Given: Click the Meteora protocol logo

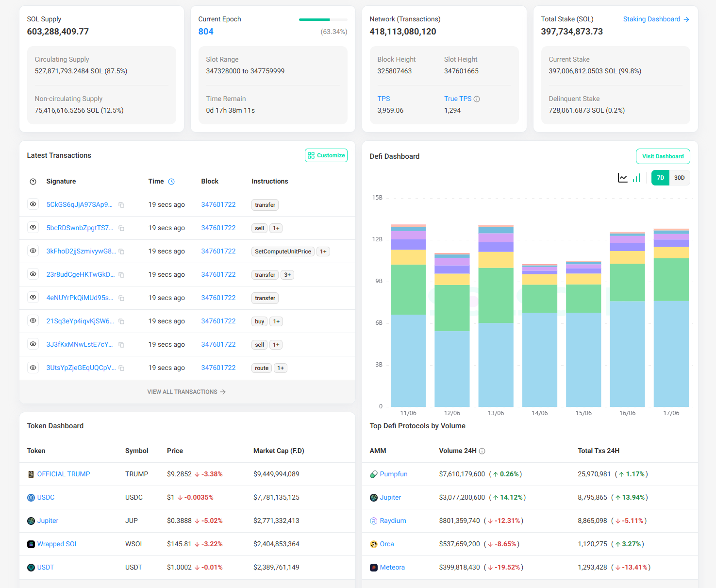Looking at the screenshot, I should [x=374, y=568].
